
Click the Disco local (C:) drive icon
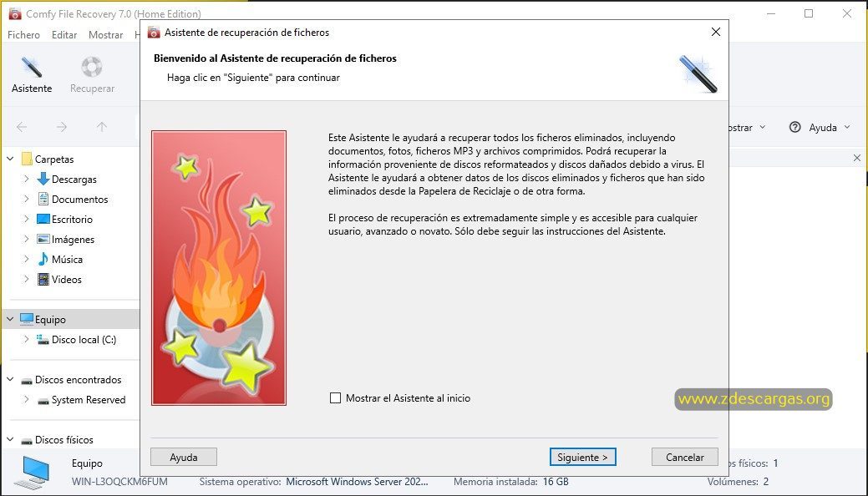pyautogui.click(x=43, y=339)
